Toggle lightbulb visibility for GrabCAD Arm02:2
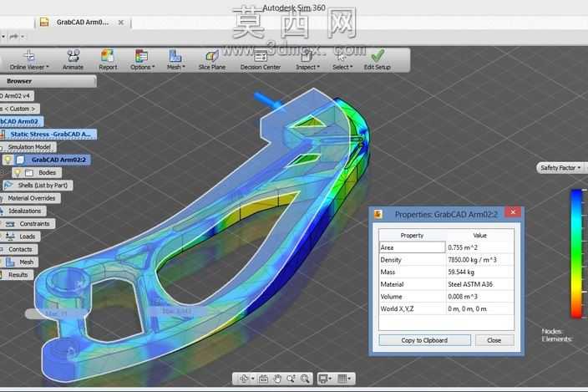The image size is (588, 392). [8, 160]
